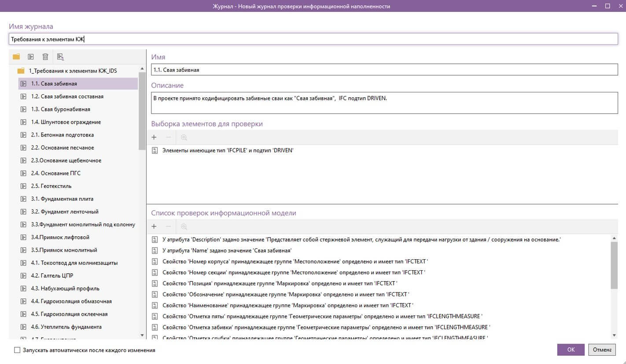Click icon next to 1.2. Свая забивная составная
Viewport: 626px width, 364px height.
coord(23,96)
